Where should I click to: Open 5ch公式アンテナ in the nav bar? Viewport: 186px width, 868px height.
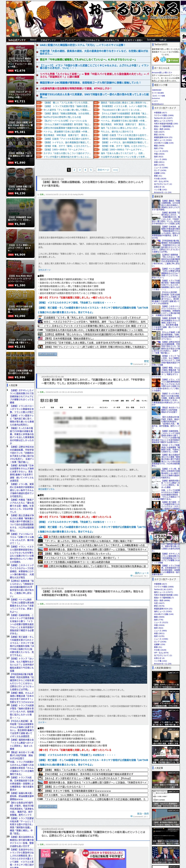(x=17, y=40)
